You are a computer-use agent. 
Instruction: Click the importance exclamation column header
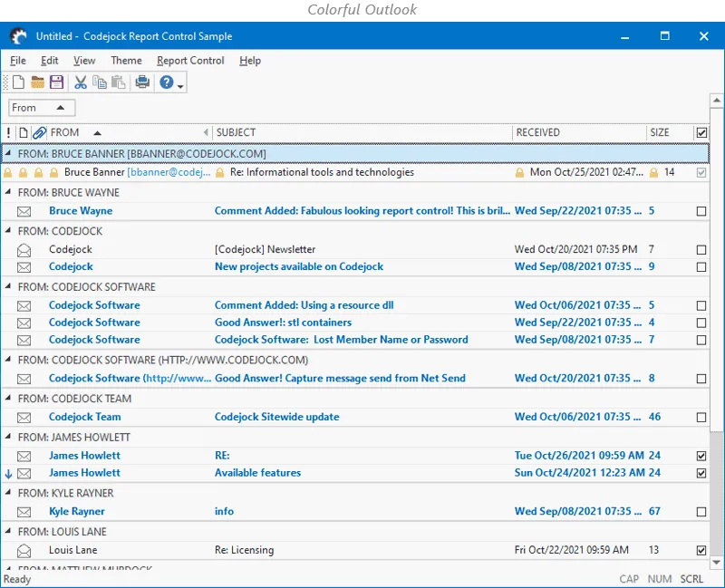point(8,133)
